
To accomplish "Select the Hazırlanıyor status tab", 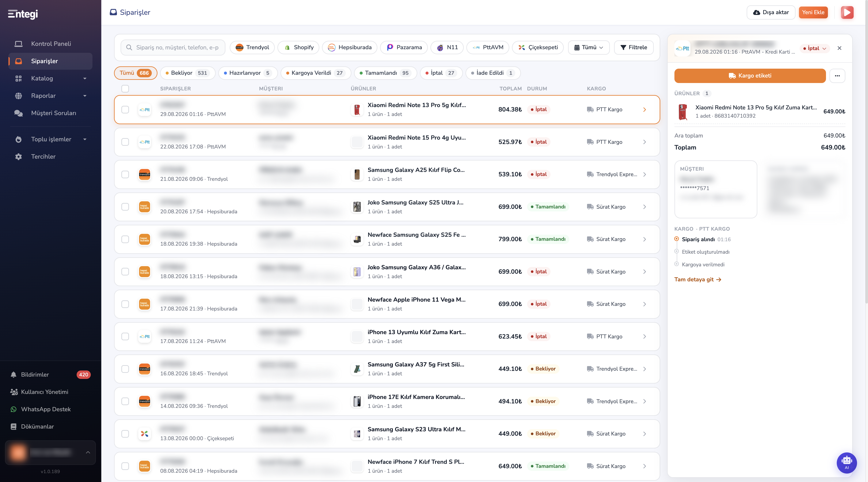I will click(248, 73).
